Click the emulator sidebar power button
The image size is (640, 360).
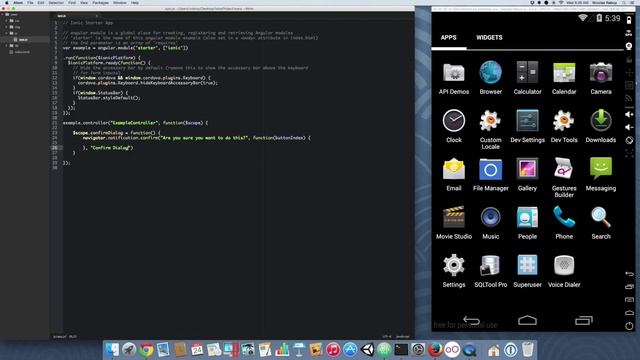tap(629, 326)
